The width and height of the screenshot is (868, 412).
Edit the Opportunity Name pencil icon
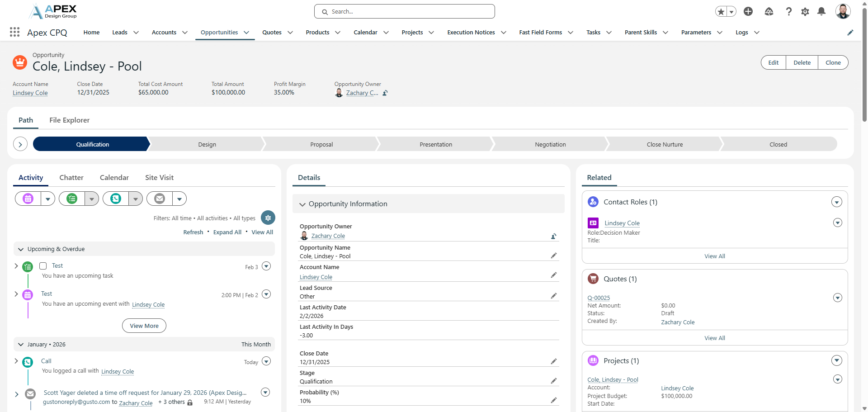pyautogui.click(x=553, y=256)
